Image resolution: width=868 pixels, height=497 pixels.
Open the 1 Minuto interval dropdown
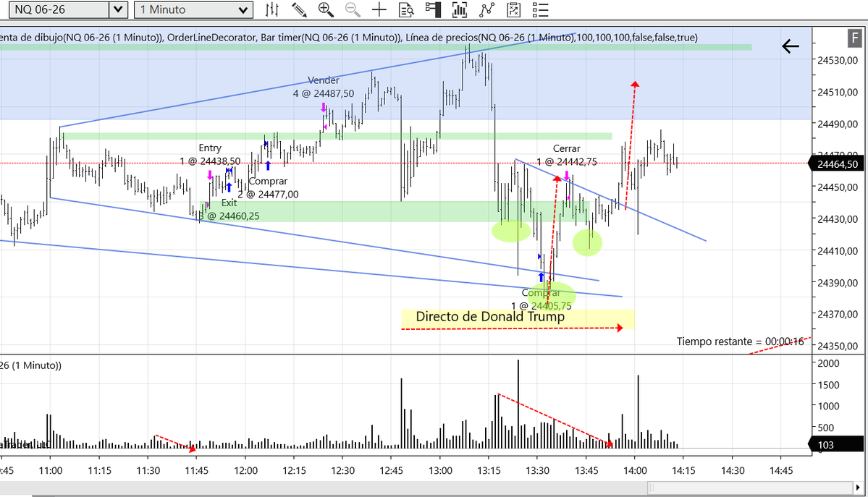(x=193, y=9)
